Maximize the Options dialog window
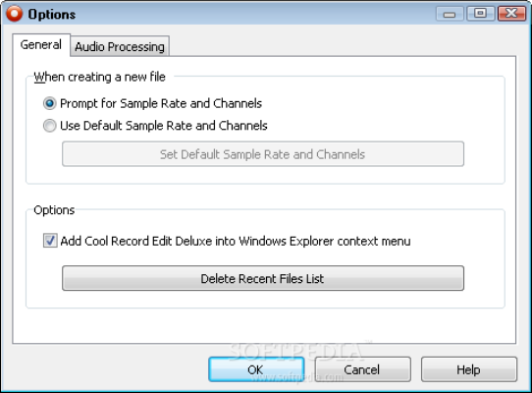532x393 pixels. [x=480, y=14]
